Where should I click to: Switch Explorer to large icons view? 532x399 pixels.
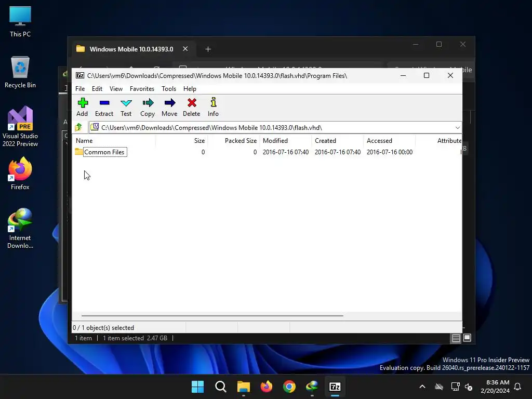coord(467,338)
